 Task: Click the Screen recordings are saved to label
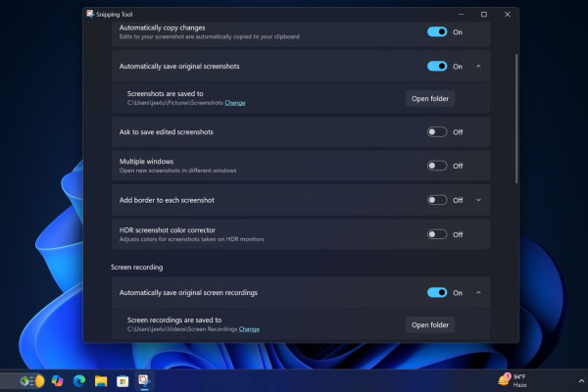pos(174,320)
